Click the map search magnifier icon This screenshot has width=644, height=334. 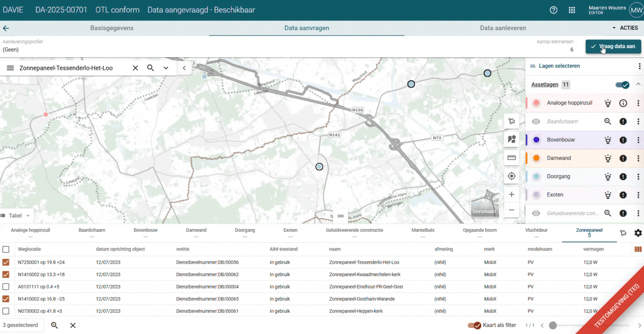point(151,68)
